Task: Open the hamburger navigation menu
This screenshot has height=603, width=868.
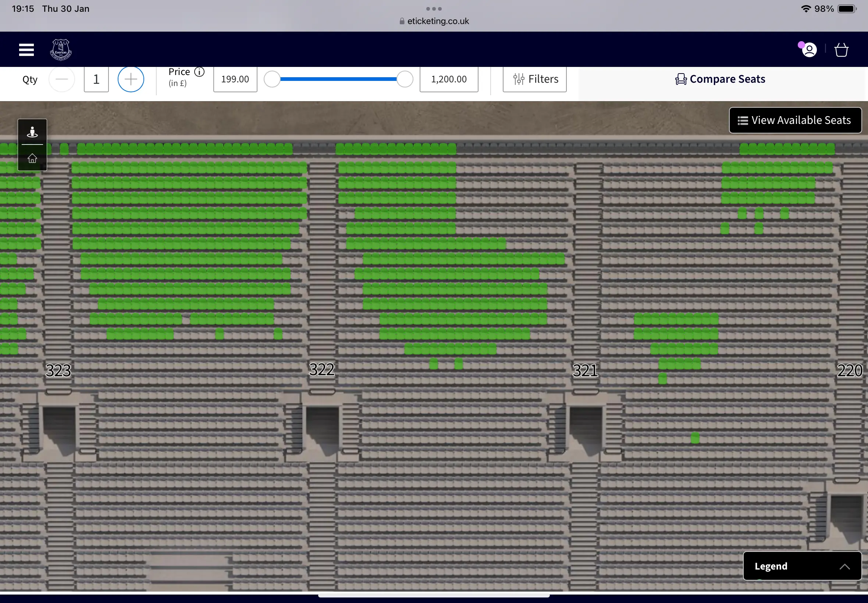Action: pos(26,50)
